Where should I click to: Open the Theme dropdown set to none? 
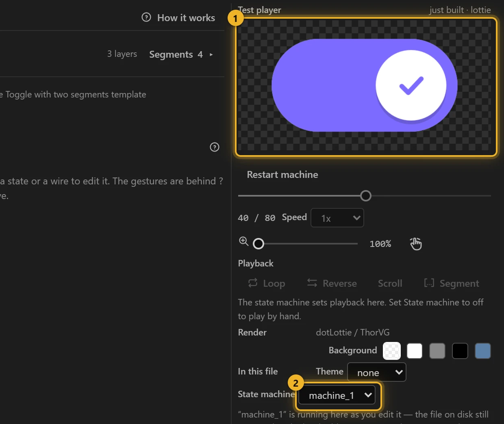377,372
